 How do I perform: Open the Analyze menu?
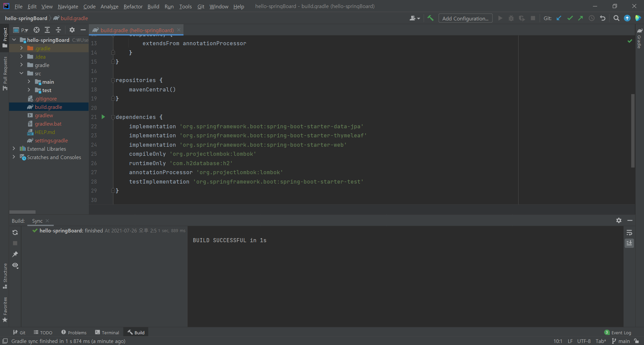pyautogui.click(x=109, y=6)
